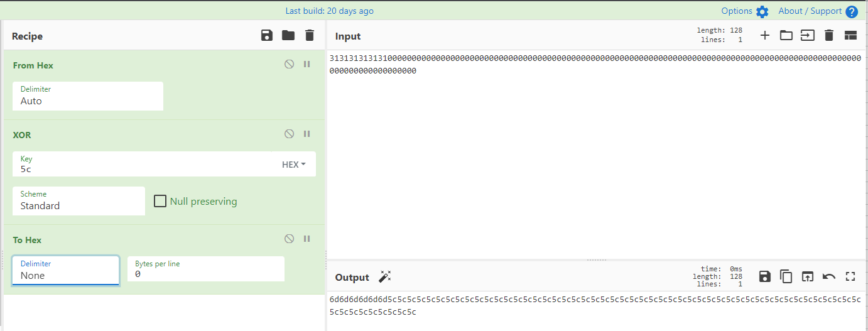Image resolution: width=868 pixels, height=331 pixels.
Task: Clear the recipe with the trash icon
Action: 310,36
